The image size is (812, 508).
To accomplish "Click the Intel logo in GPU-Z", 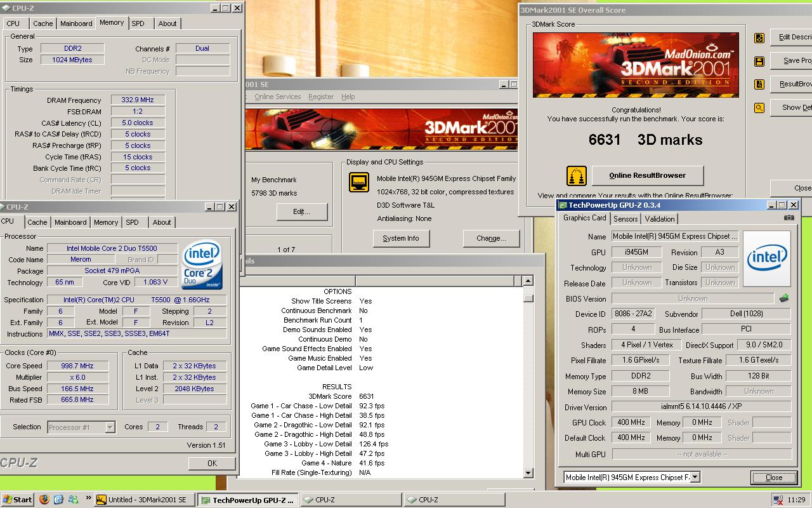I will [x=767, y=259].
